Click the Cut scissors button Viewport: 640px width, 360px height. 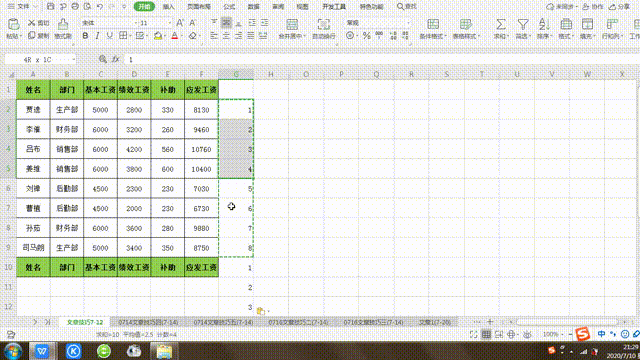(38, 23)
